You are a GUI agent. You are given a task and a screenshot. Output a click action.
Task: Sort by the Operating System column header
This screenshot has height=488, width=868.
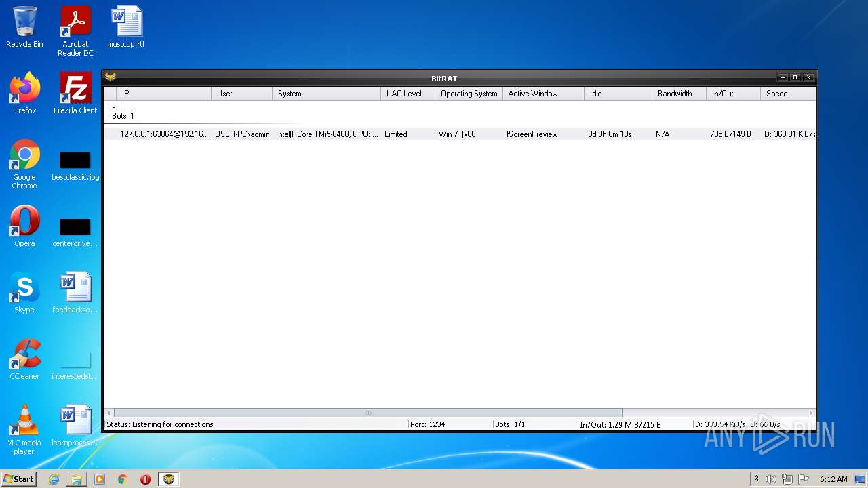[x=469, y=94]
